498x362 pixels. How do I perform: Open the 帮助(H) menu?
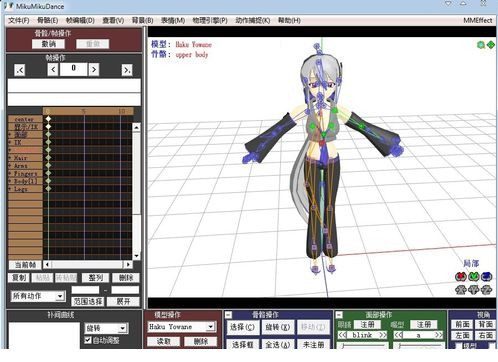point(289,21)
